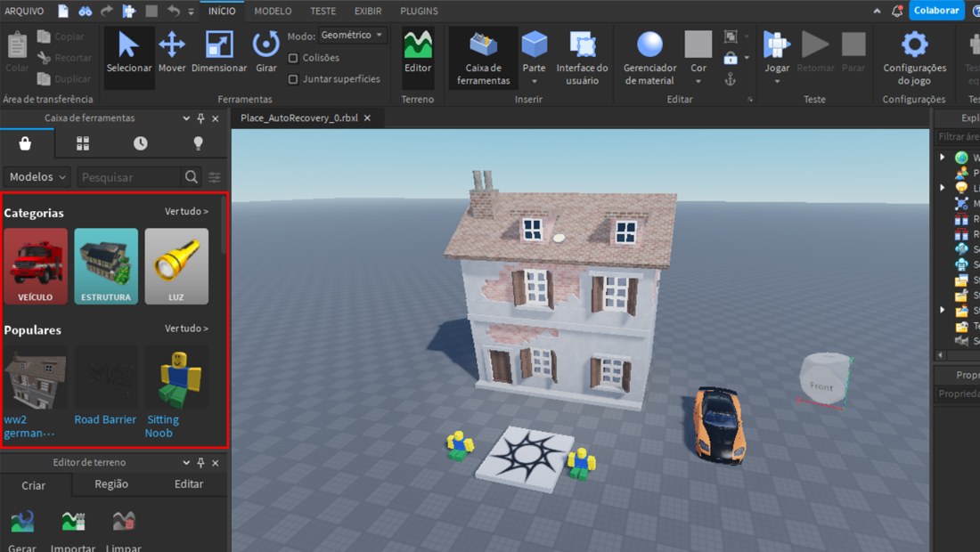Open Editor de terreno panel chevron
This screenshot has width=980, height=552.
(186, 463)
